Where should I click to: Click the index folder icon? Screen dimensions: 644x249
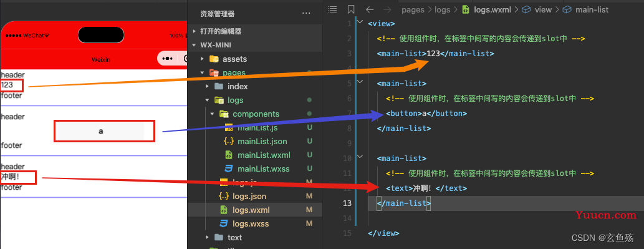coord(219,86)
